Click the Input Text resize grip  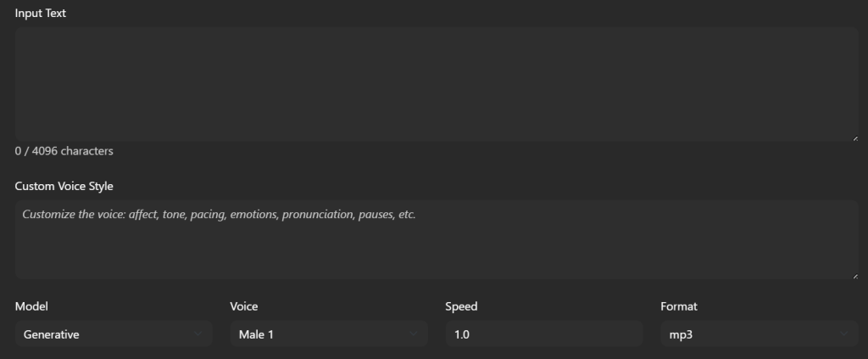tap(854, 137)
